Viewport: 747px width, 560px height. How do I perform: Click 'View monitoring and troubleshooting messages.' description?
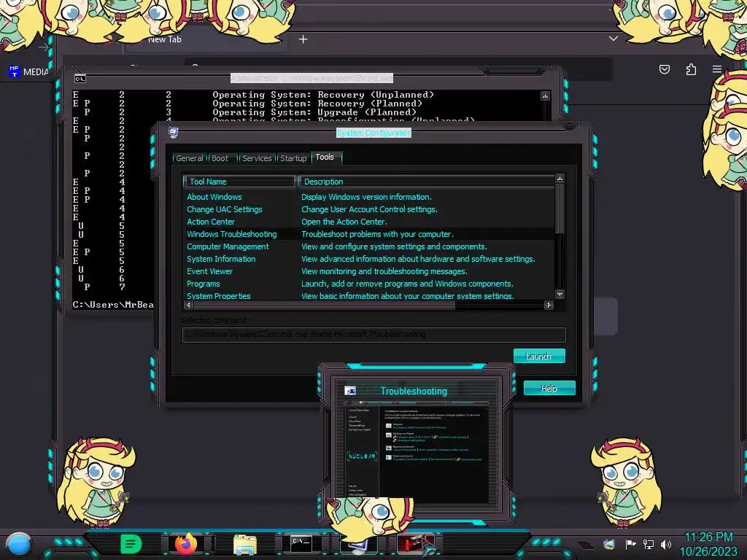click(x=384, y=271)
